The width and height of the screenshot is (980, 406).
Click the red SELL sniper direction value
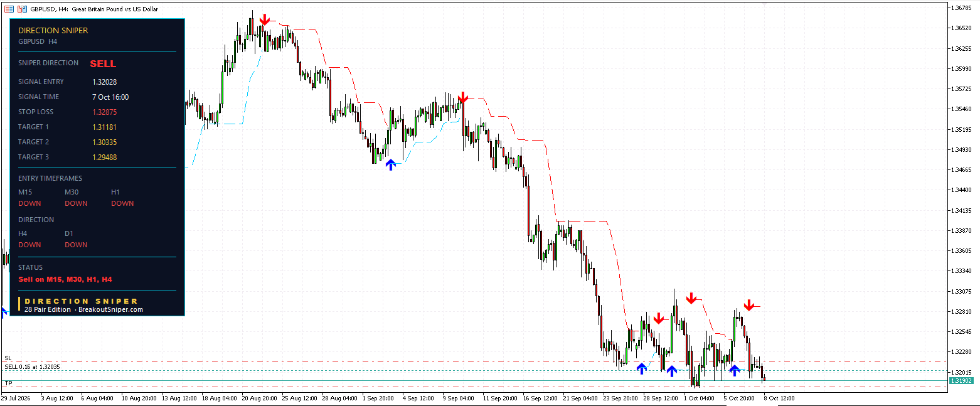pyautogui.click(x=103, y=63)
